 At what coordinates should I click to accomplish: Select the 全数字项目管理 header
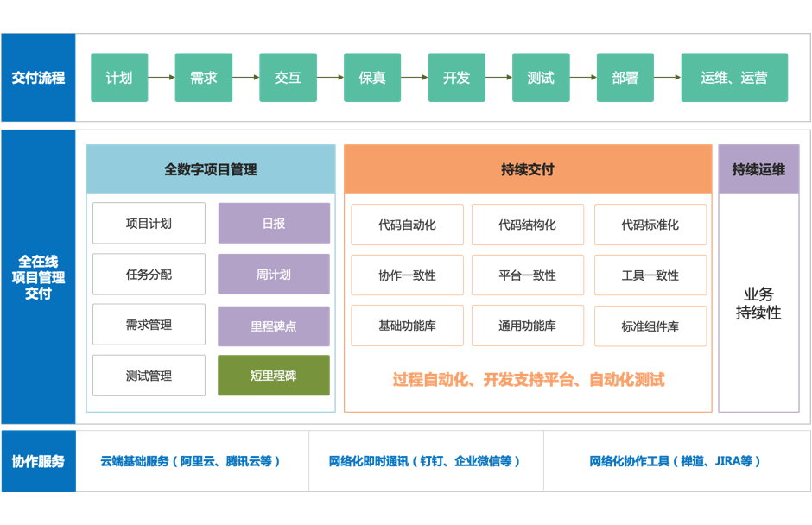tap(211, 169)
